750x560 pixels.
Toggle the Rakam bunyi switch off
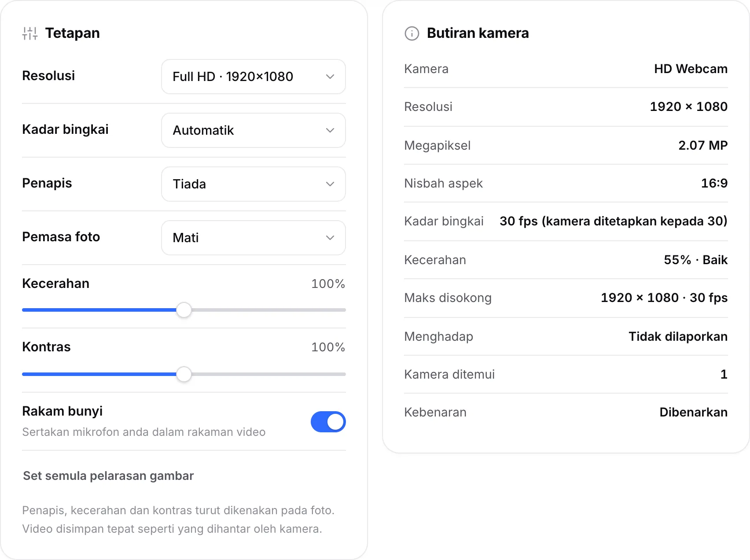(x=328, y=422)
